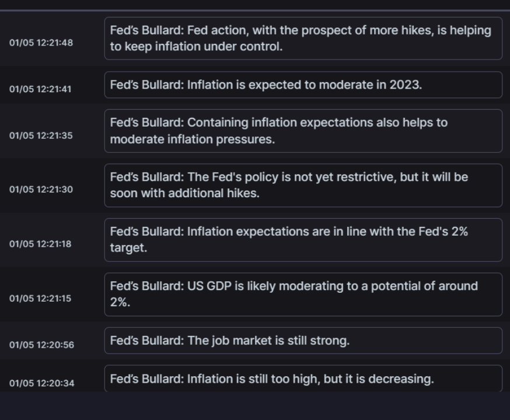Select the US GDP moderating headline
The height and width of the screenshot is (420, 510).
point(303,294)
